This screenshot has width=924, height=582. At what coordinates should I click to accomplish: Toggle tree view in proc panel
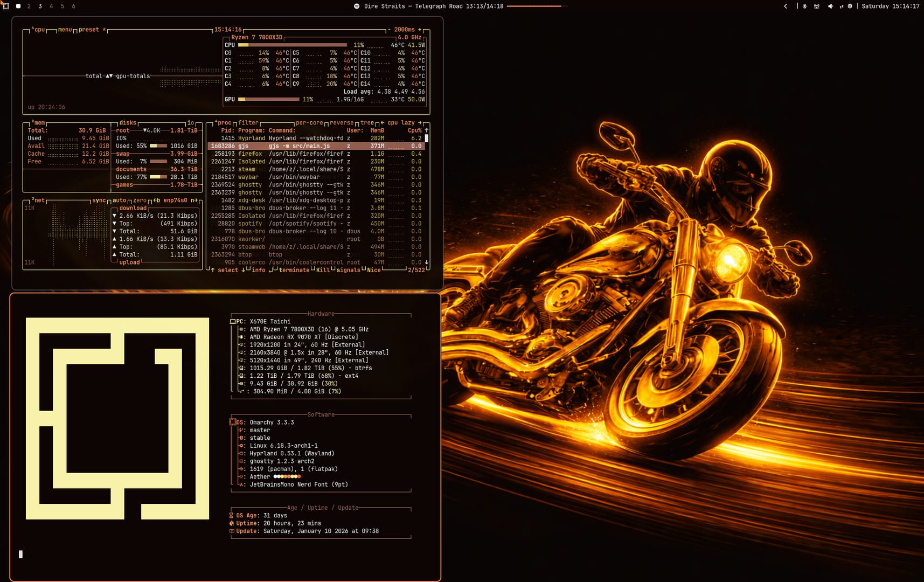point(367,123)
